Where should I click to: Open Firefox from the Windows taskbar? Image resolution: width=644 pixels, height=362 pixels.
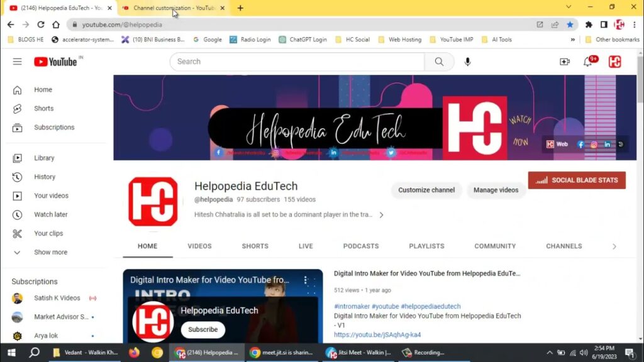(134, 353)
